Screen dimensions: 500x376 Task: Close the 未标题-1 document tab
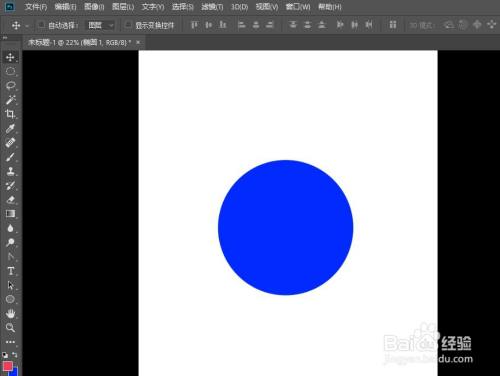[x=138, y=42]
